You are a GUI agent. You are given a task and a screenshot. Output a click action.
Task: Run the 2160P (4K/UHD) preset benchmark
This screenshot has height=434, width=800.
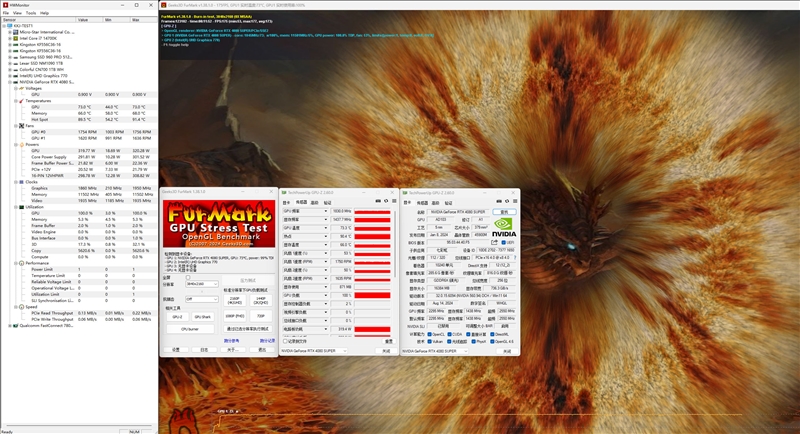[235, 300]
